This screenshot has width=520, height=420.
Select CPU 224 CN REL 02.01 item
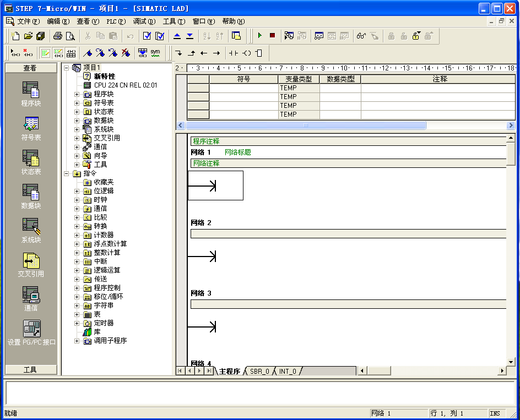click(x=126, y=85)
